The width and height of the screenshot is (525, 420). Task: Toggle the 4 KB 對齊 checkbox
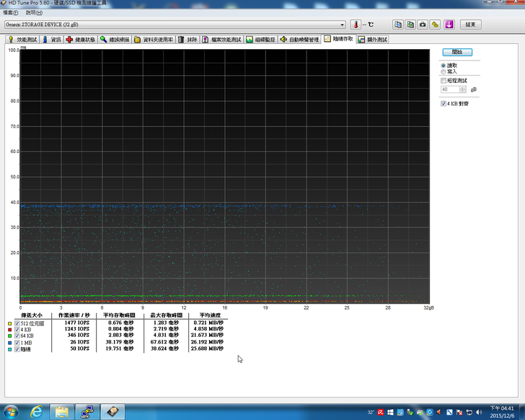pos(443,103)
